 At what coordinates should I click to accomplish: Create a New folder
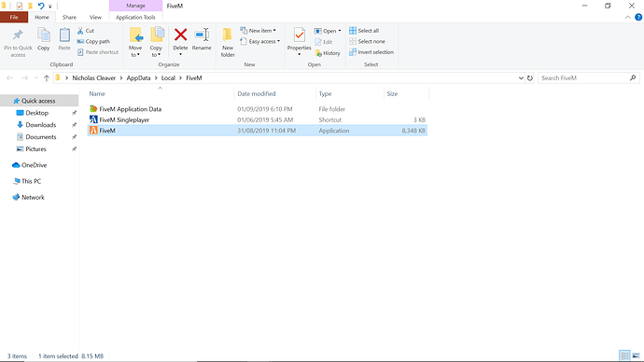tap(228, 42)
